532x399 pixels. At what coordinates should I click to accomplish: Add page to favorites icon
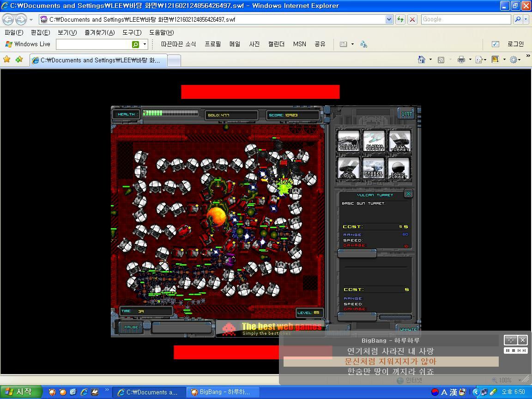19,60
